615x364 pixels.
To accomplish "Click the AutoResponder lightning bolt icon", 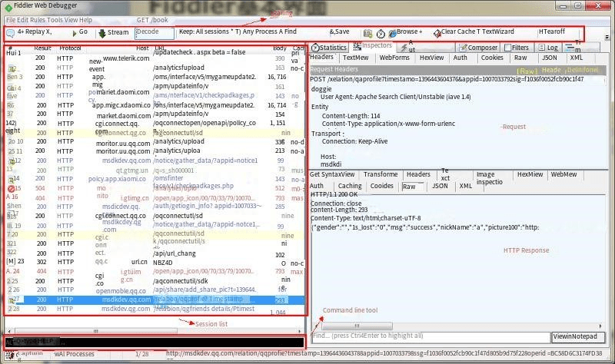I will 404,48.
